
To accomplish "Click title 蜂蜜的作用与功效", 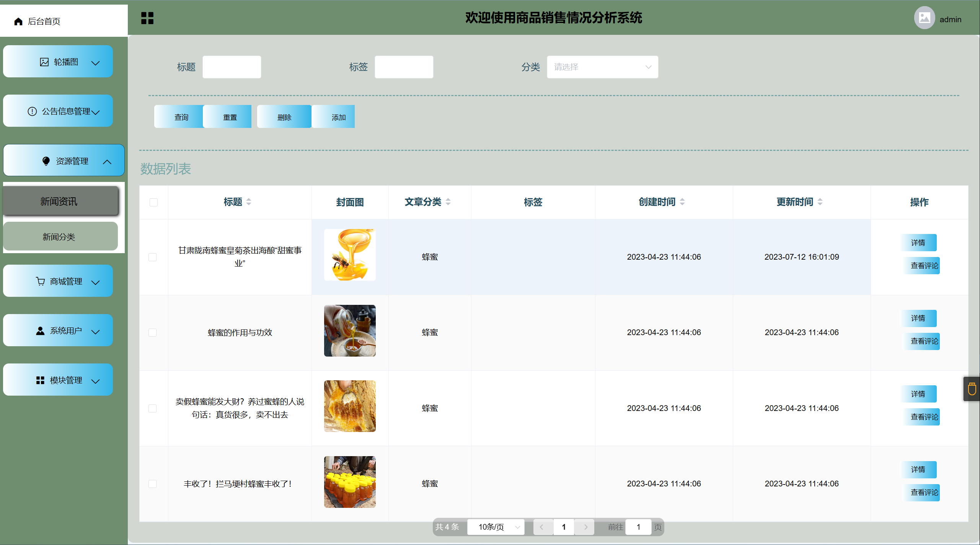I will point(240,332).
